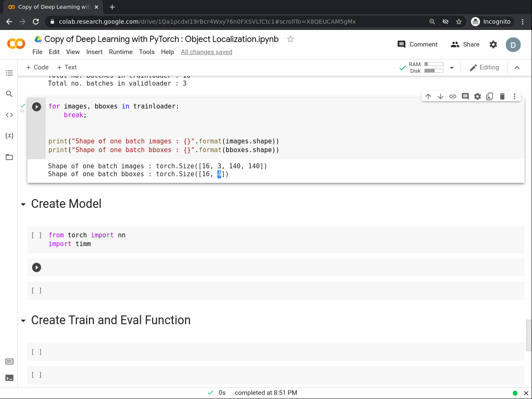Add a comment to the cell
Screen dimensions: 532x399
[465, 96]
